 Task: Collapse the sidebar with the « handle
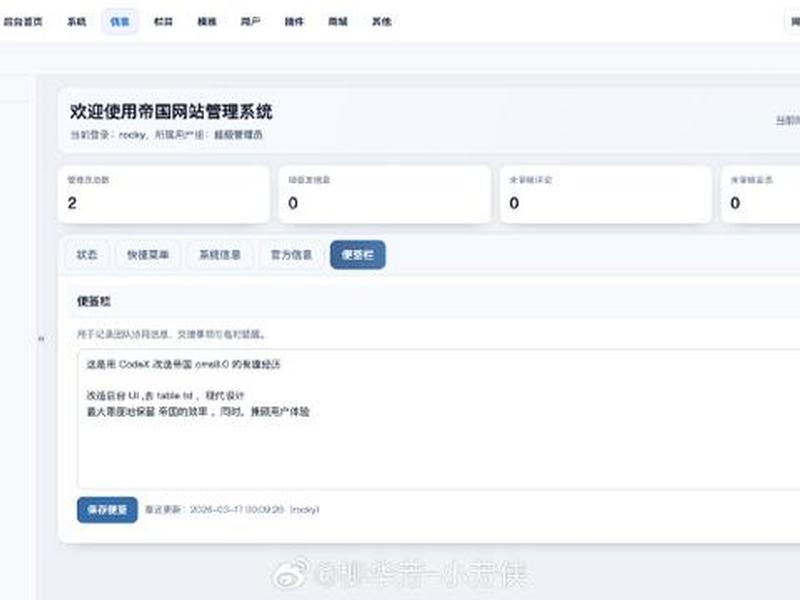click(41, 338)
